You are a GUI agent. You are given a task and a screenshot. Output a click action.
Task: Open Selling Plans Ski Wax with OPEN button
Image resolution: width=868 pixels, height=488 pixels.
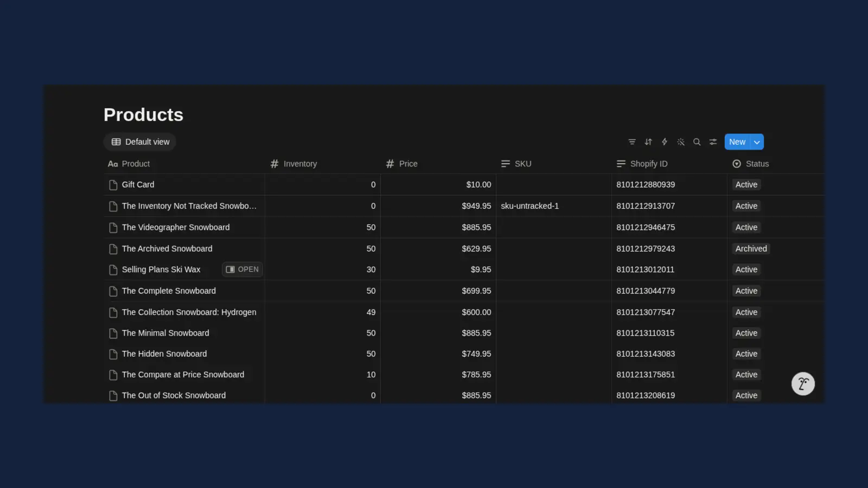click(x=242, y=269)
